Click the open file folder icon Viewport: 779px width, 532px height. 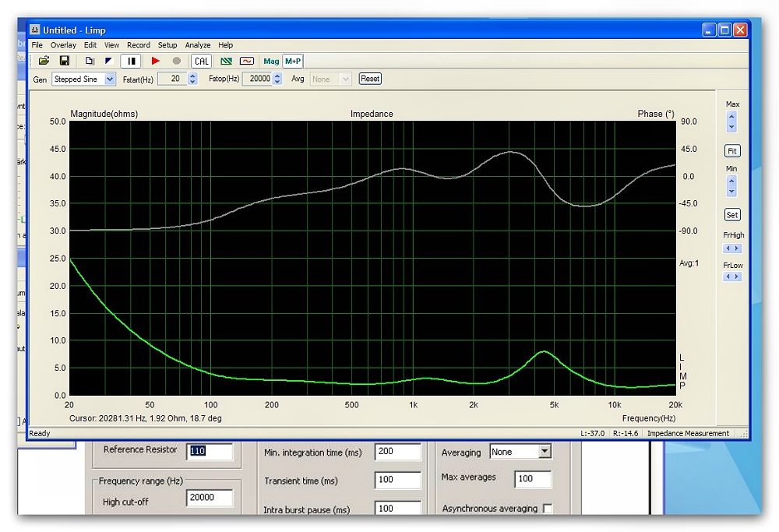click(x=44, y=61)
